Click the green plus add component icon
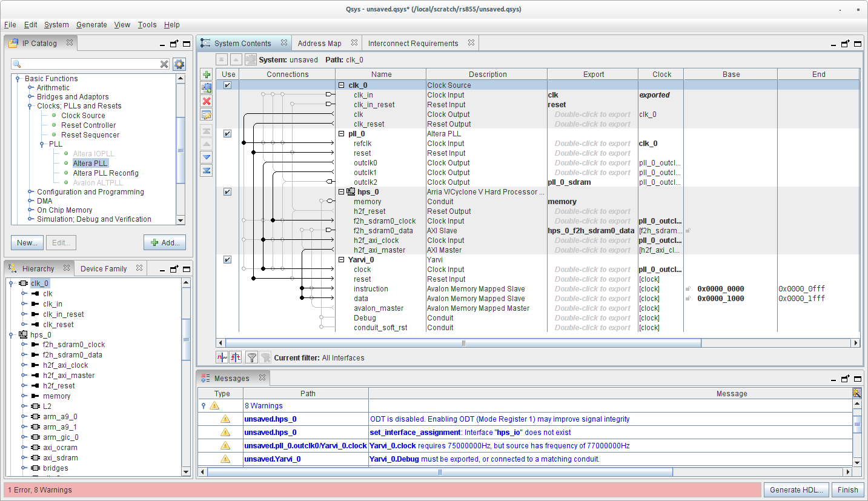868x501 pixels. pos(207,75)
